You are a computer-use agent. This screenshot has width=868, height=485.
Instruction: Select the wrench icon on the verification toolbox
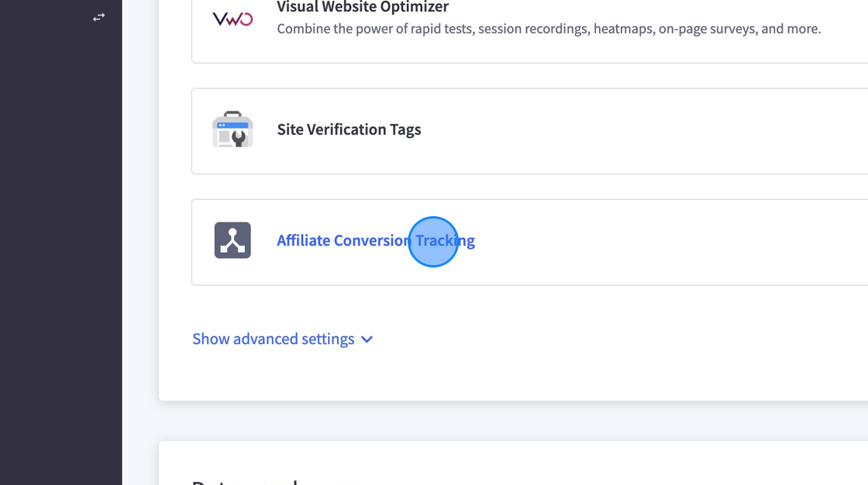pyautogui.click(x=237, y=136)
